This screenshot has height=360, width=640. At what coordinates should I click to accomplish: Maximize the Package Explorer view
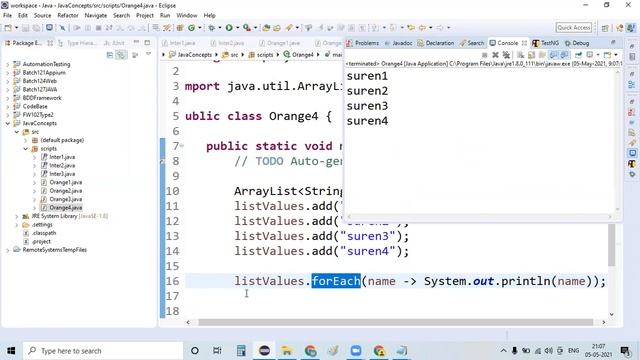[147, 42]
